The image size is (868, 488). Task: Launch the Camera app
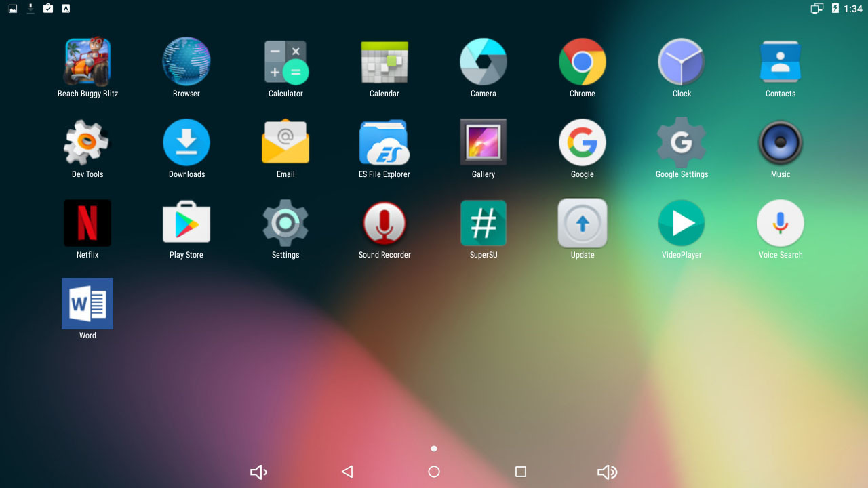484,62
